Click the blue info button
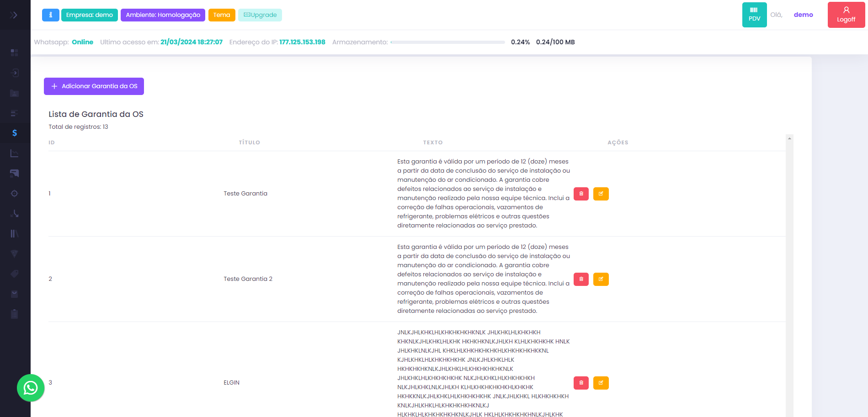 (50, 15)
